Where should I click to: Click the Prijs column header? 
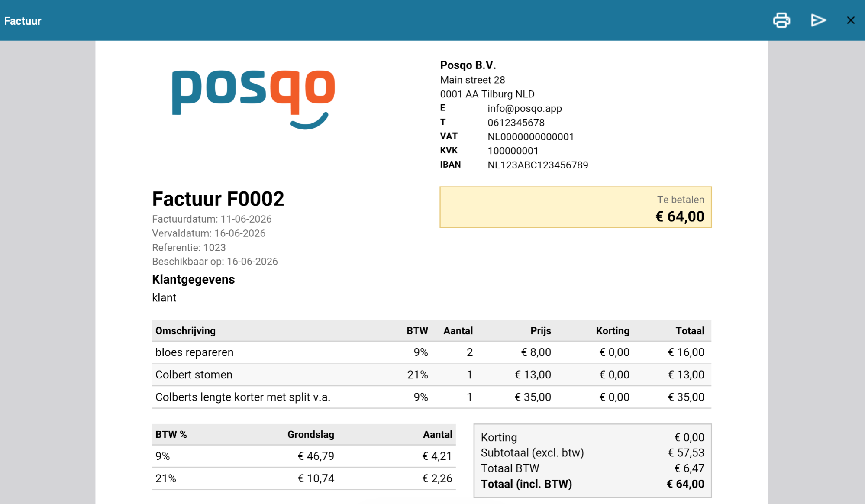pos(541,331)
